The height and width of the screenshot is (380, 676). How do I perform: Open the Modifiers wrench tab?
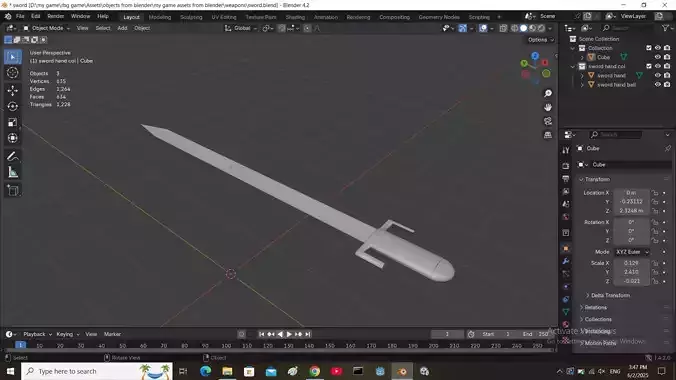[566, 261]
